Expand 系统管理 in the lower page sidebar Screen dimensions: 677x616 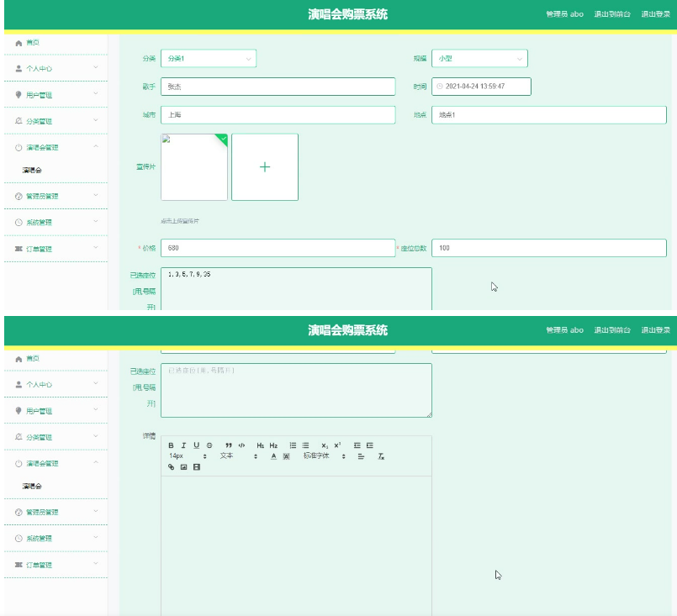coord(56,538)
